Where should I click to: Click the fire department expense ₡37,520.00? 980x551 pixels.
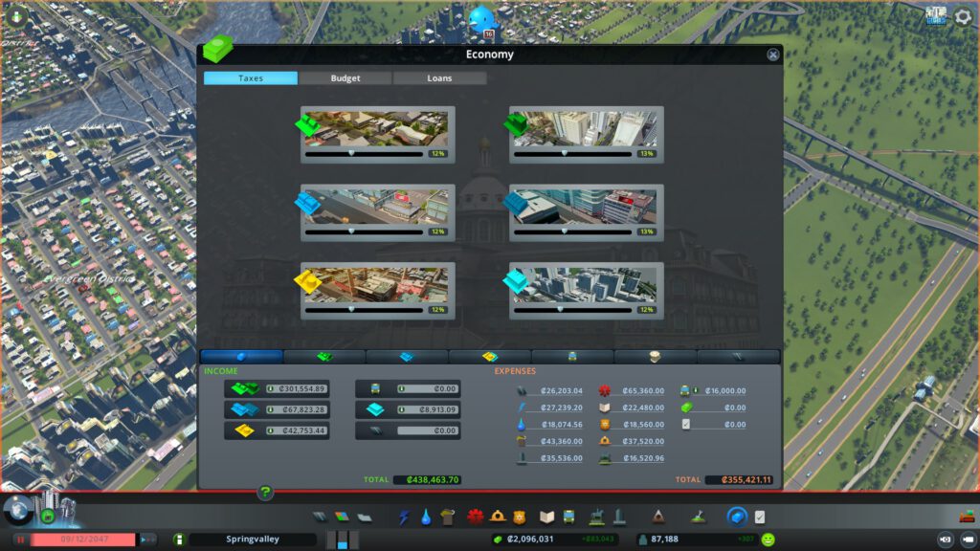pos(643,441)
